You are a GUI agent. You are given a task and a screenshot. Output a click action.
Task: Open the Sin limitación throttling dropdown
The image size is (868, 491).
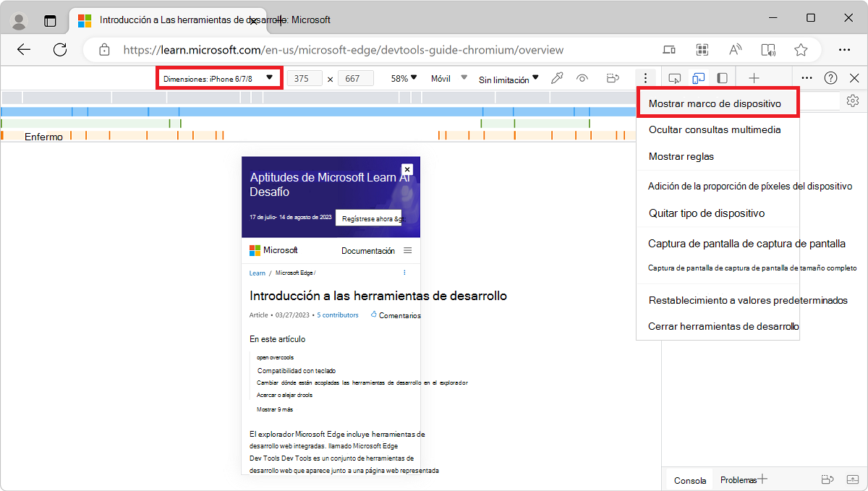pyautogui.click(x=509, y=79)
